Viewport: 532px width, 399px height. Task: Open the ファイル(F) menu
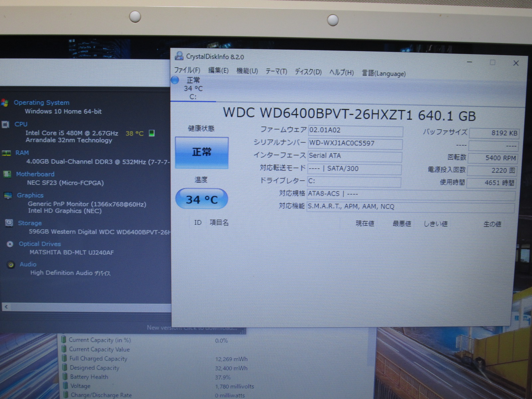pos(187,70)
